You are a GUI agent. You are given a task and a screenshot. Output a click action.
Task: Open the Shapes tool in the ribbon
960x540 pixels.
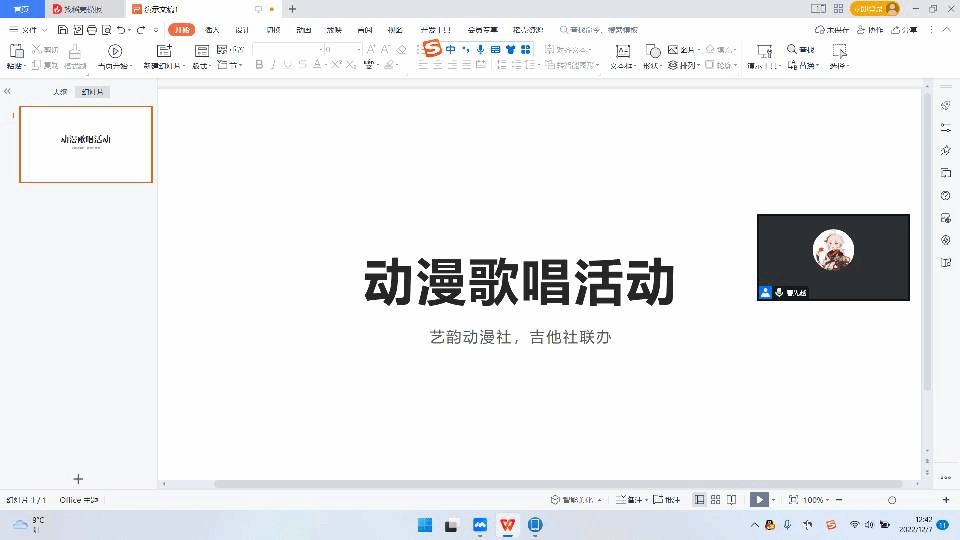[x=652, y=55]
